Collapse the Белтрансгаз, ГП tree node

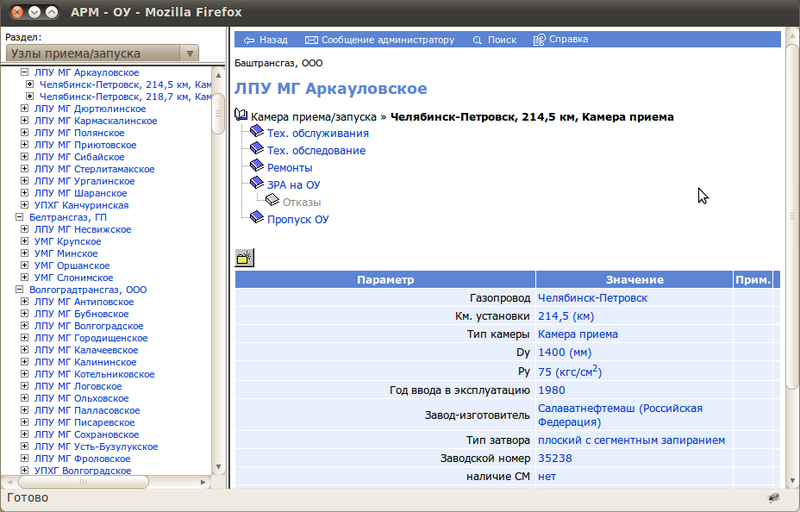click(x=19, y=217)
